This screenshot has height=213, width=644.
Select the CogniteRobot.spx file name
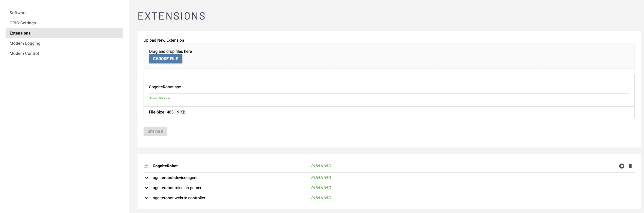[165, 87]
